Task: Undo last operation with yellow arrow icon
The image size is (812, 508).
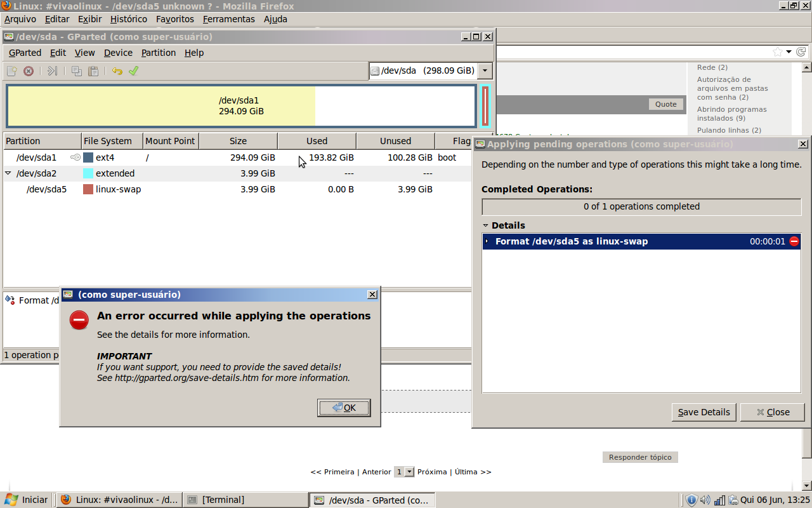Action: pyautogui.click(x=117, y=71)
